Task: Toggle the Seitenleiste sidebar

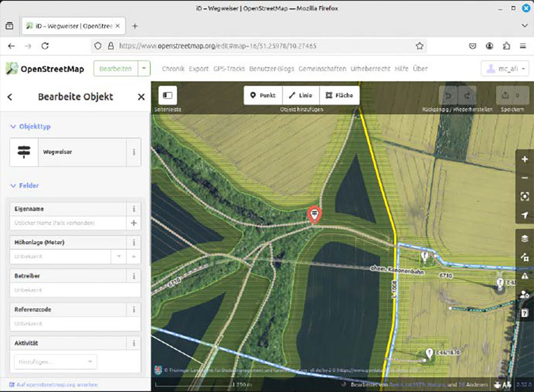Action: (166, 95)
